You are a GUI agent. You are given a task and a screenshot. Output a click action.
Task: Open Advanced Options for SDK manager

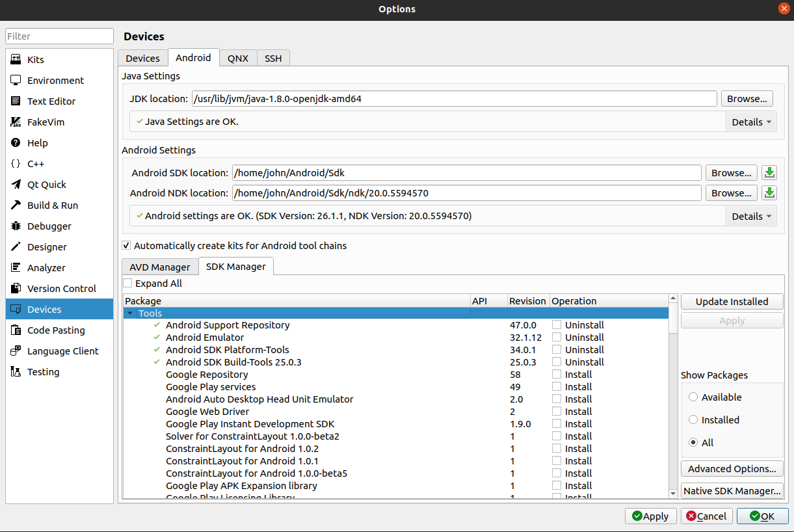(732, 469)
